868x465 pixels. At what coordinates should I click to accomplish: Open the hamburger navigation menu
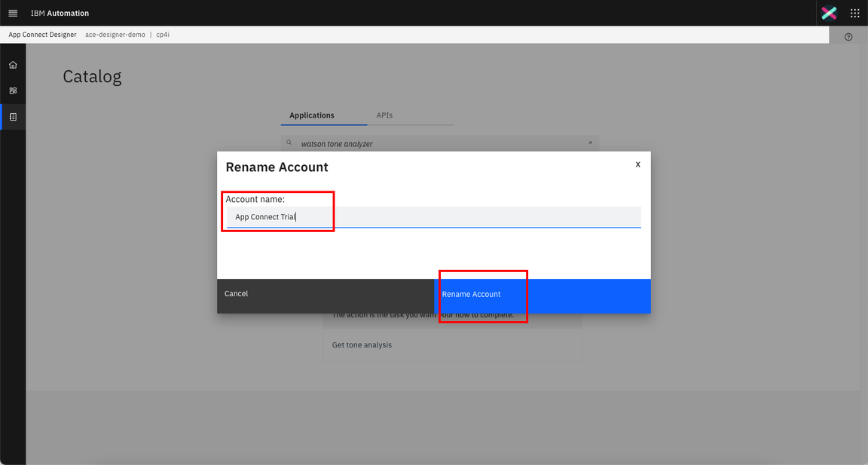[13, 13]
